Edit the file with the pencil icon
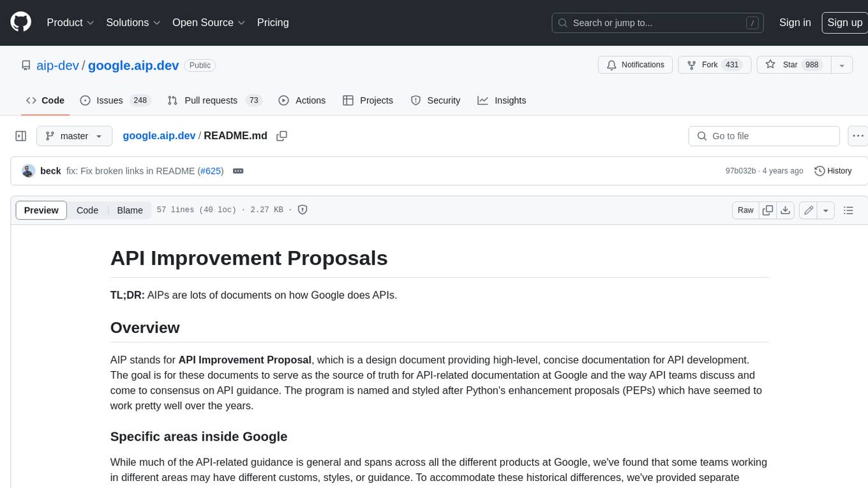This screenshot has width=868, height=488. (x=809, y=210)
